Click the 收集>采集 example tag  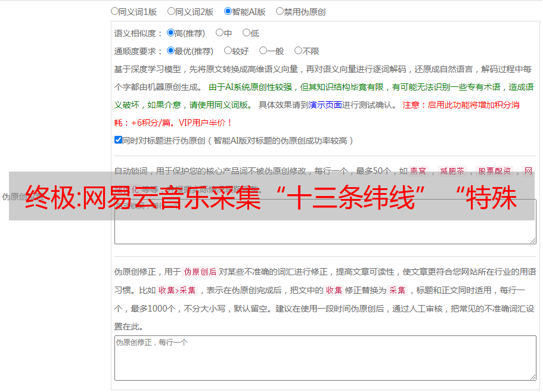point(177,291)
